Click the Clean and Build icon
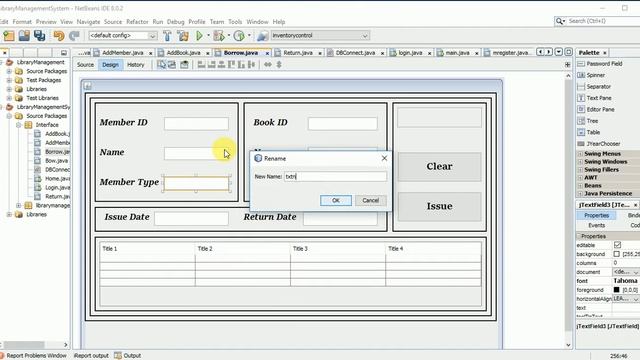The image size is (640, 360). 182,36
